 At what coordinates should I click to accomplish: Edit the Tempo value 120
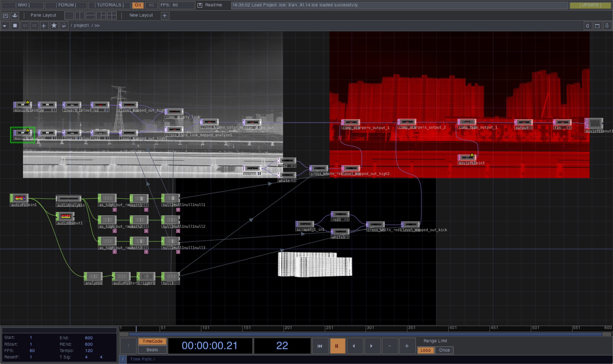(89, 351)
